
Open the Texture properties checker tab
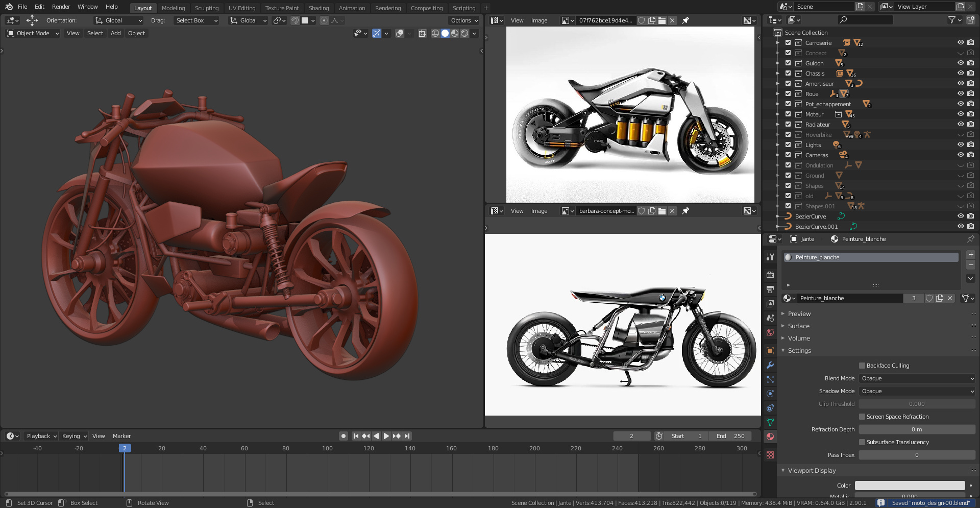tap(770, 454)
